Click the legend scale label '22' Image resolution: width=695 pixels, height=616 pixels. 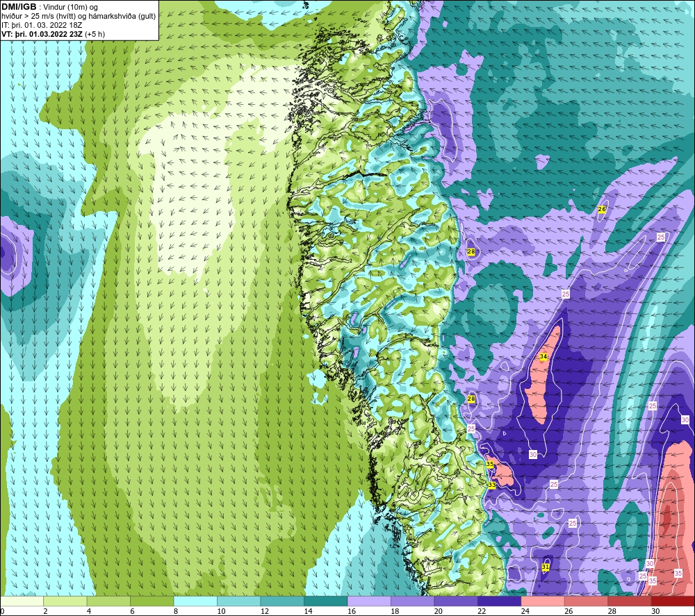tap(482, 611)
